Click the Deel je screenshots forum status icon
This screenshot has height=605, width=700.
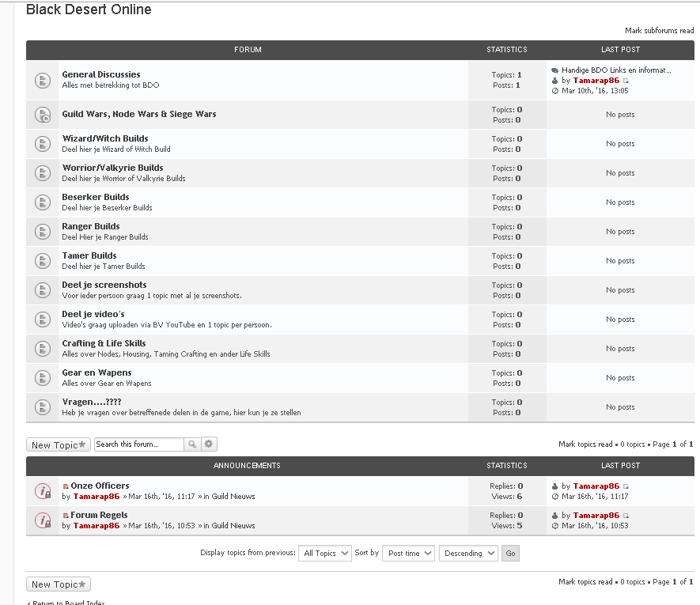[43, 290]
